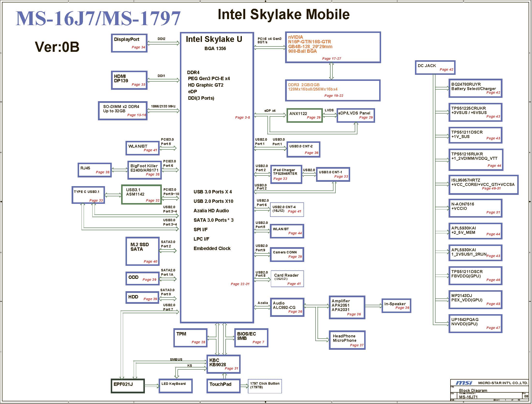Select the "TPM" block label

(181, 334)
